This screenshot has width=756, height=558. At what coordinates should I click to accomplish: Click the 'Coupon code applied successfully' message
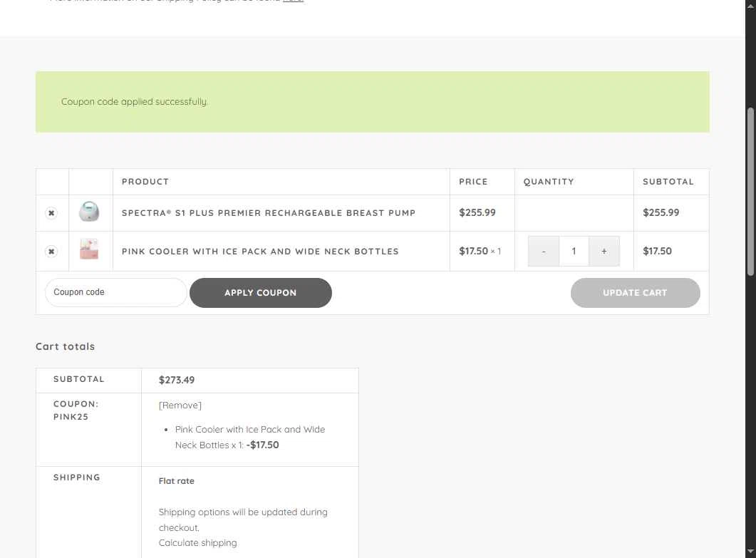pyautogui.click(x=134, y=102)
